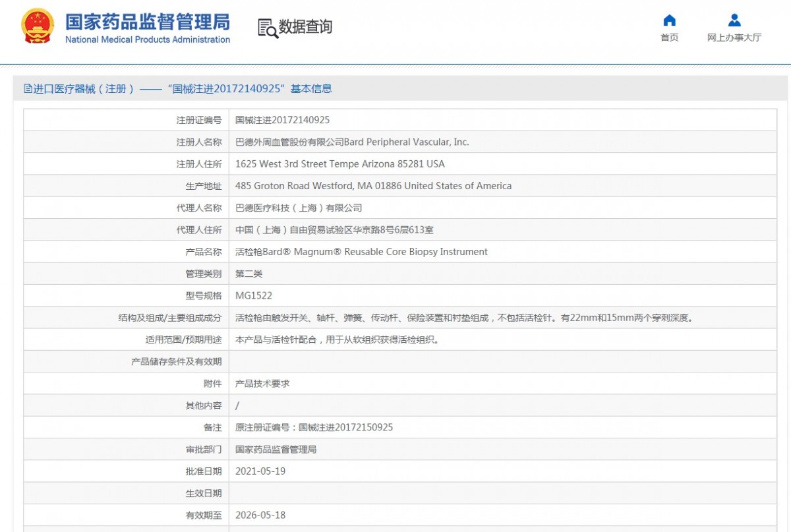This screenshot has width=791, height=532.
Task: Click the 备注 row label
Action: (x=212, y=427)
